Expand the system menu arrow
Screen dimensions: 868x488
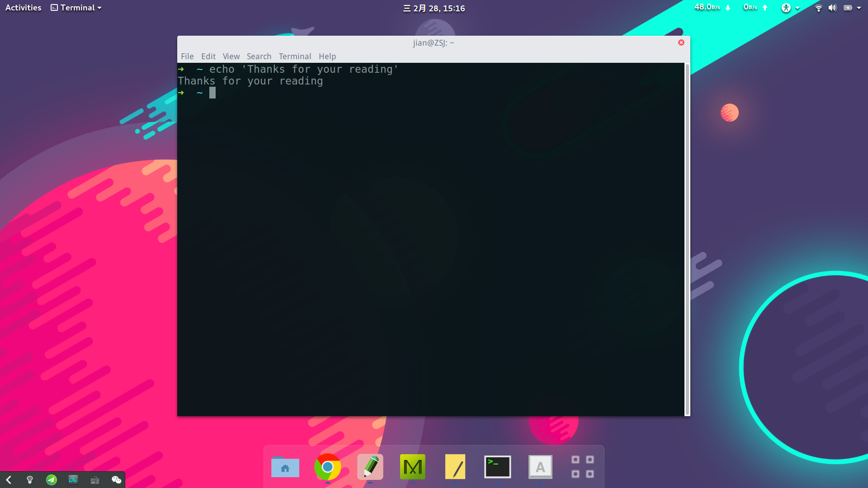(859, 8)
